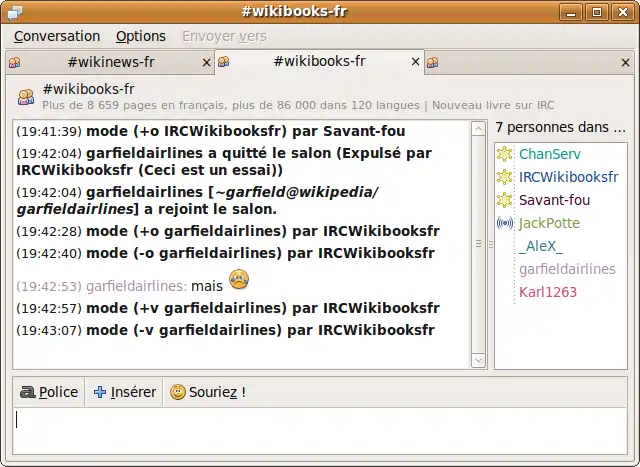
Task: Switch to the #wikinews-fr tab
Action: 110,62
